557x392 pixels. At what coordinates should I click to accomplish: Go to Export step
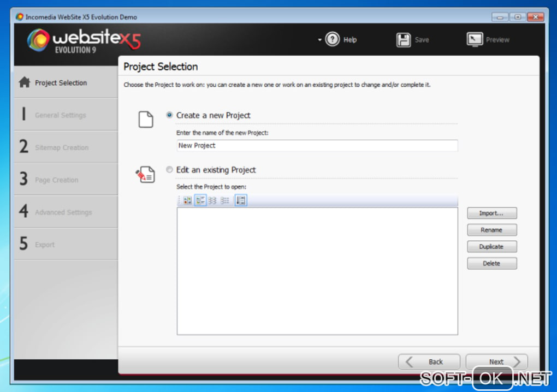(x=66, y=244)
